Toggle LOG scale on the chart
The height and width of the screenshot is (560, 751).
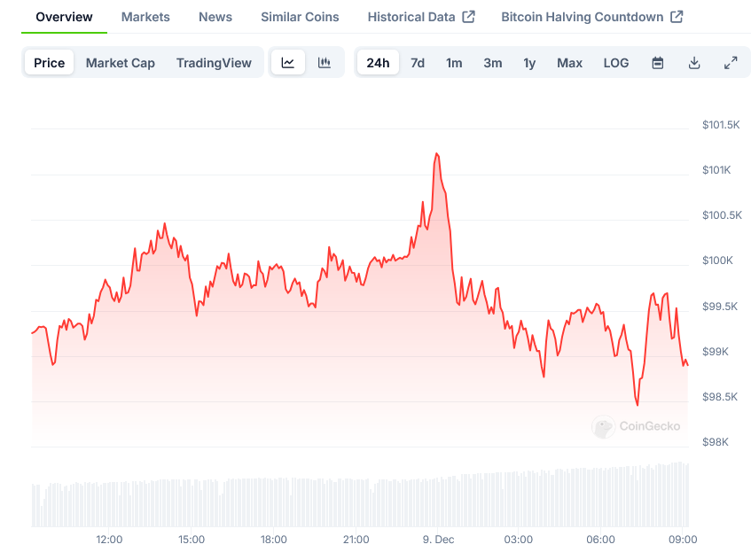click(x=616, y=63)
